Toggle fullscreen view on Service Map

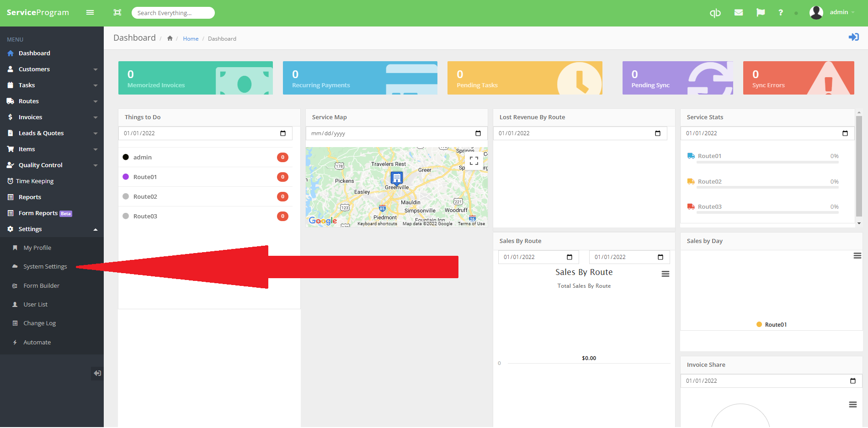pyautogui.click(x=474, y=161)
